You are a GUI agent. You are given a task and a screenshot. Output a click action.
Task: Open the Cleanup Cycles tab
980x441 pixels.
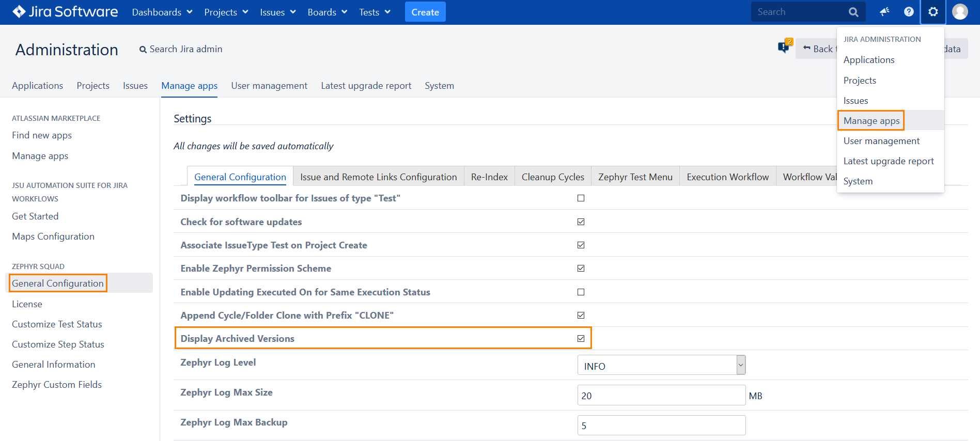pyautogui.click(x=553, y=177)
